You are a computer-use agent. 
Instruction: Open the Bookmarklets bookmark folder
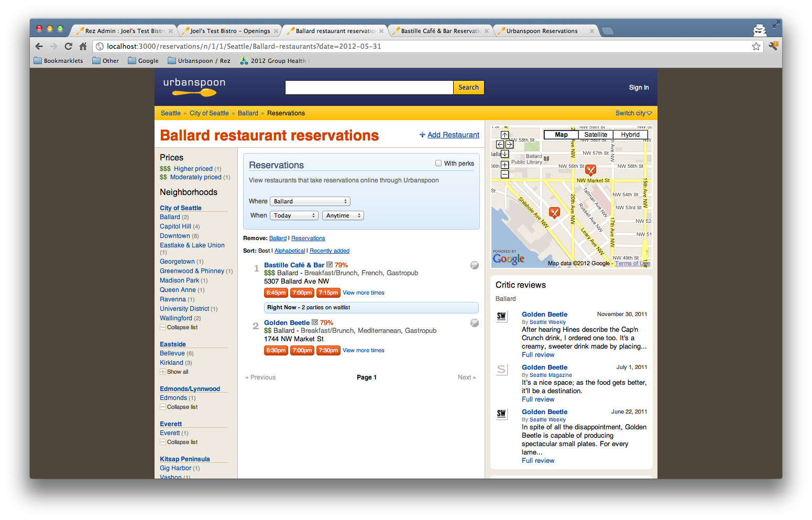[x=58, y=61]
